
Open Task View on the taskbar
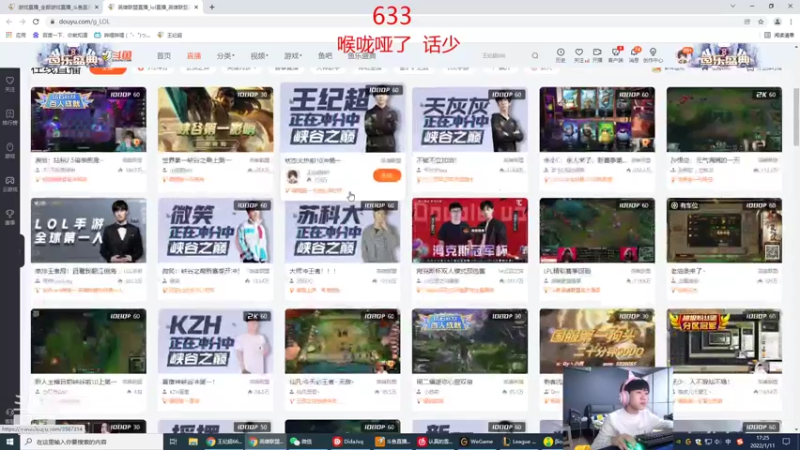pyautogui.click(x=173, y=441)
